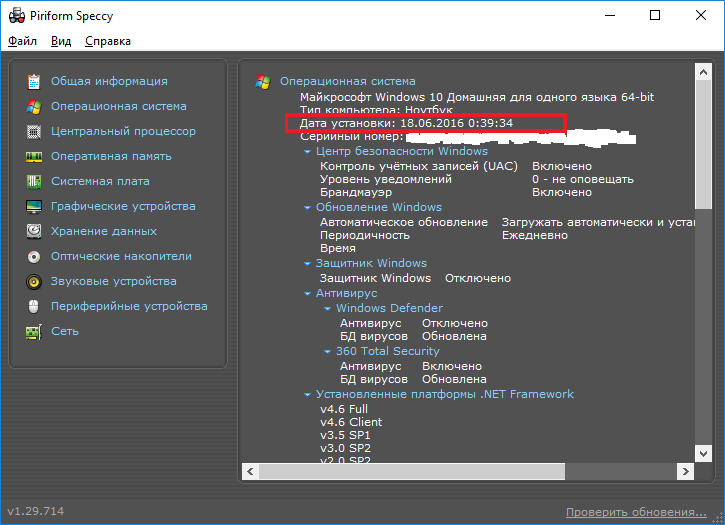Click the vertical scrollbar down arrow

tap(703, 453)
